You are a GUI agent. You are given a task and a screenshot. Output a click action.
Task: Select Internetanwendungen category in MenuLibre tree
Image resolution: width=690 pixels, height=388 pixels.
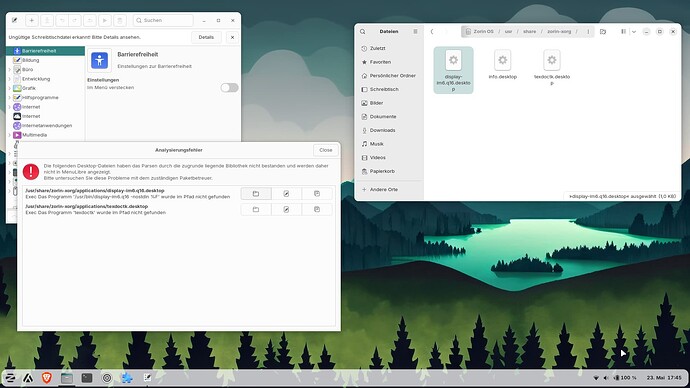[46, 126]
